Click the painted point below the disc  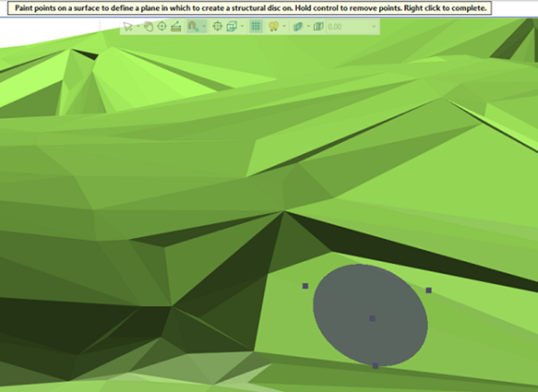[x=375, y=366]
